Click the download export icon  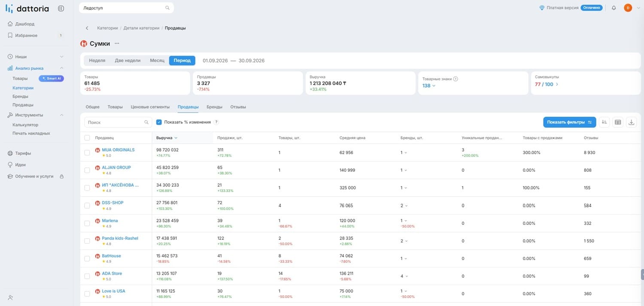coord(632,122)
